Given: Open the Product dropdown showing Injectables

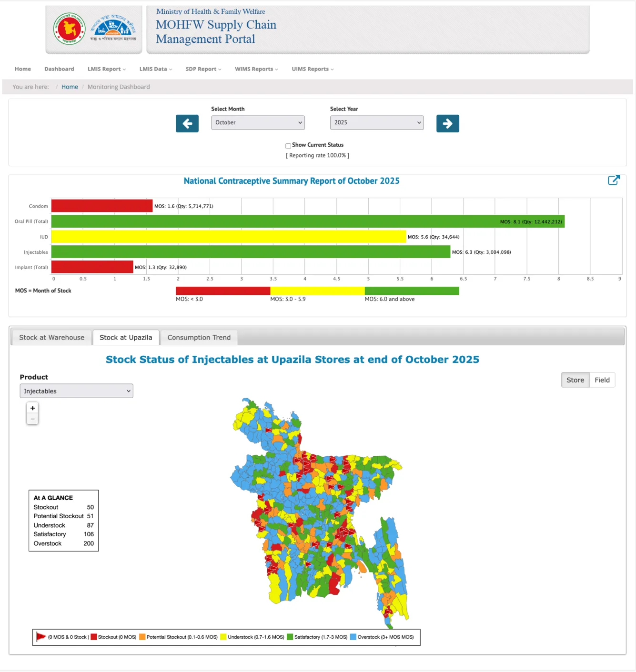Looking at the screenshot, I should (76, 391).
